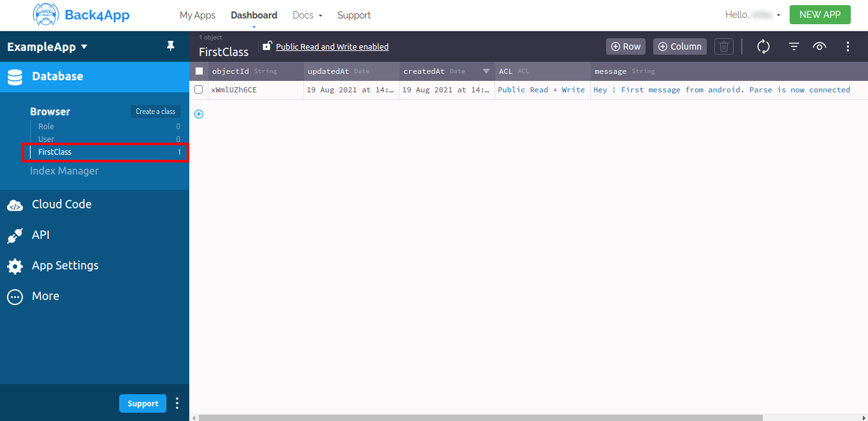Open the Cloud Code section
Screen dimensions: 868x421
[62, 204]
